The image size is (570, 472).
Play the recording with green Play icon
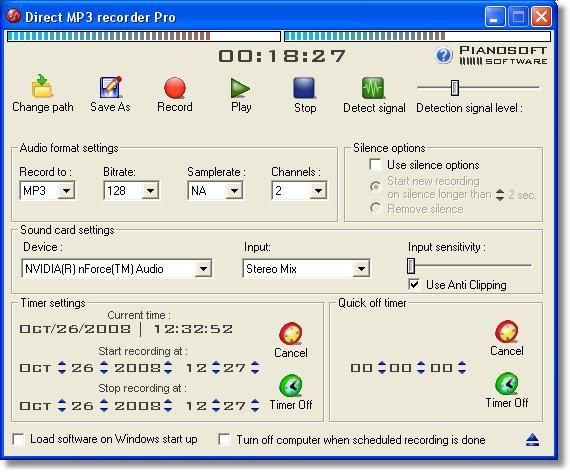pyautogui.click(x=240, y=88)
